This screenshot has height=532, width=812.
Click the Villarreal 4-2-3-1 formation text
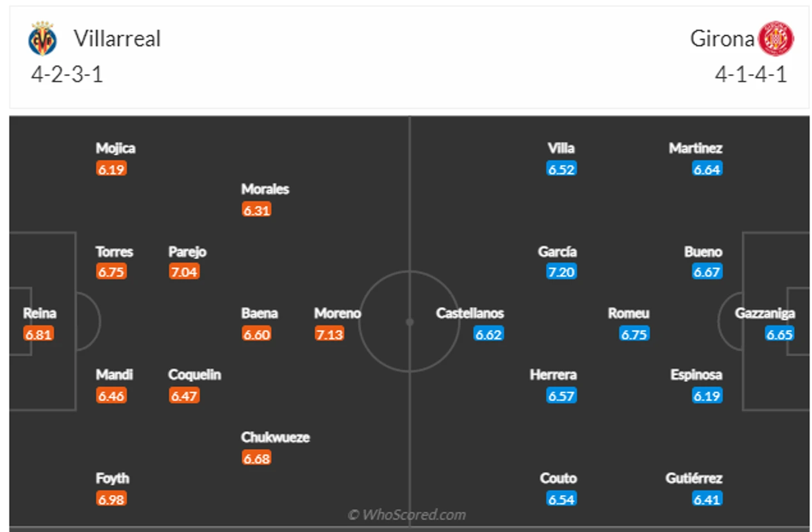(67, 74)
